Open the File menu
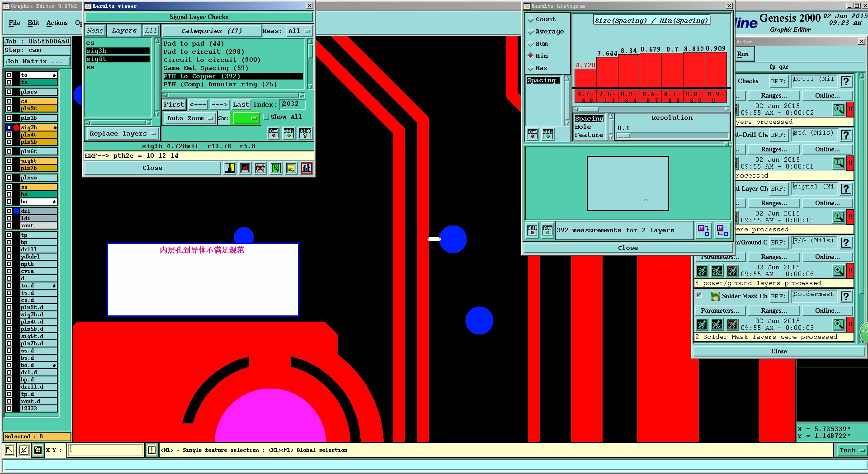The image size is (868, 474). pos(14,23)
